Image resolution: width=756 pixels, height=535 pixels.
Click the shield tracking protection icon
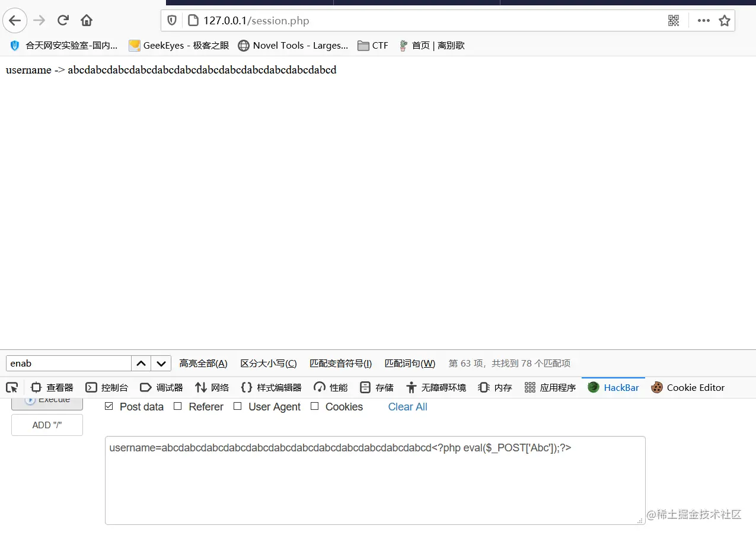(x=172, y=21)
